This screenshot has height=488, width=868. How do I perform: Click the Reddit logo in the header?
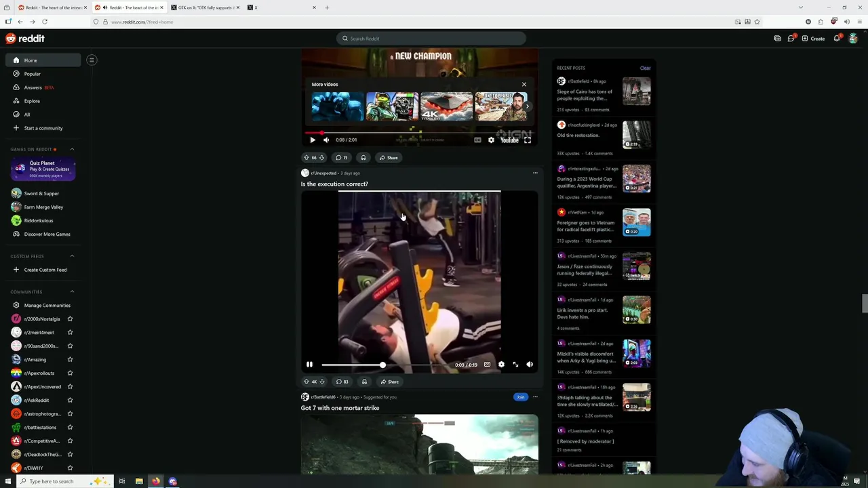(25, 39)
